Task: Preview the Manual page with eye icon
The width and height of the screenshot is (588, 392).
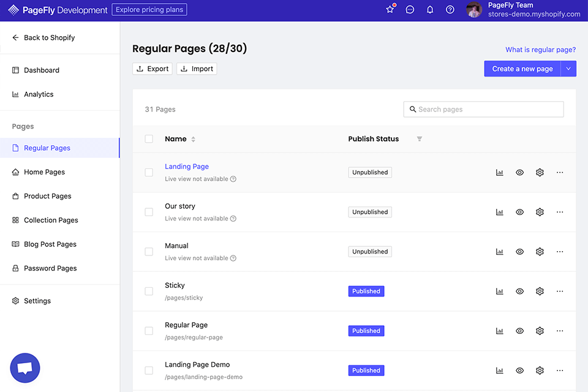Action: click(520, 252)
